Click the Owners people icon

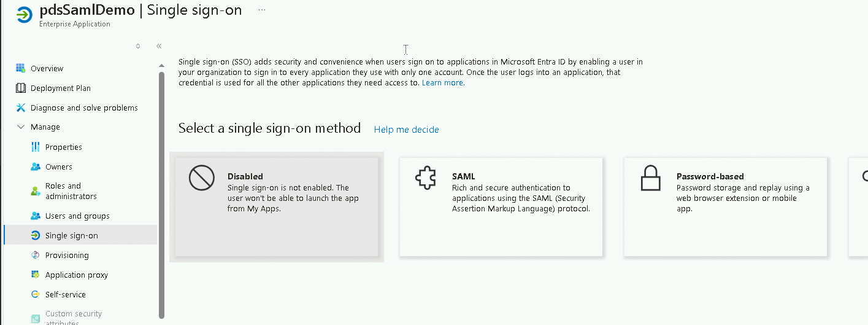pyautogui.click(x=36, y=166)
